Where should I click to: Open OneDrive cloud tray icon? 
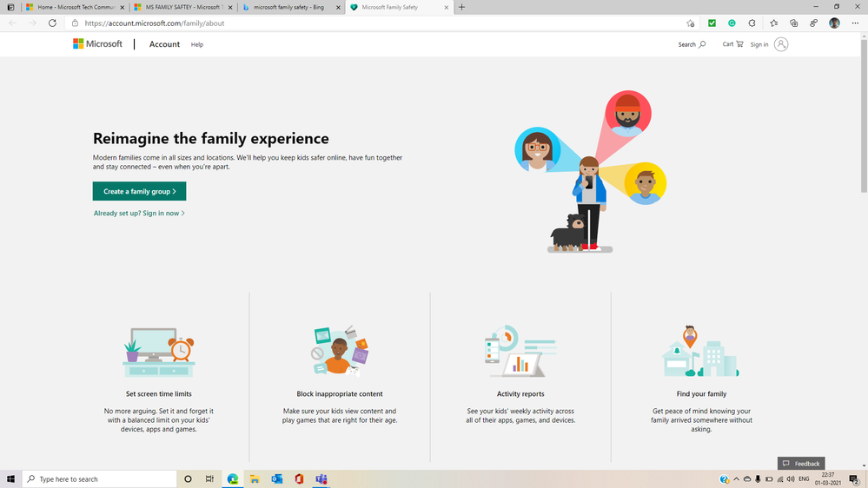pos(746,479)
